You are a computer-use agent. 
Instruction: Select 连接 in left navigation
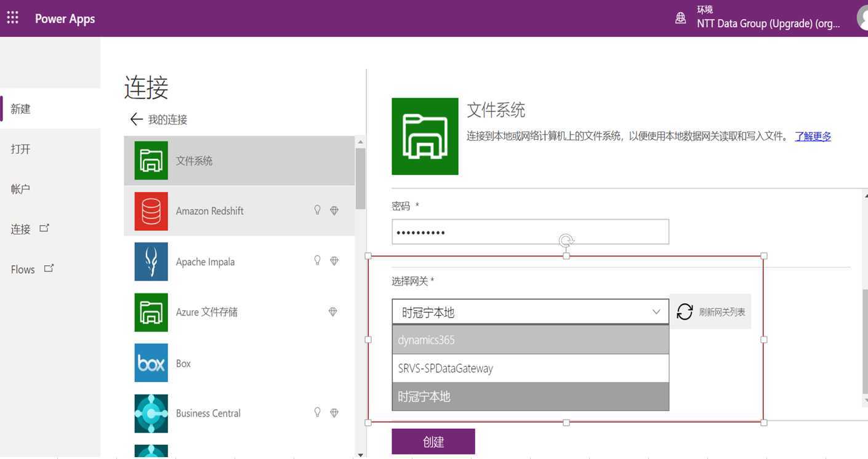pos(20,229)
